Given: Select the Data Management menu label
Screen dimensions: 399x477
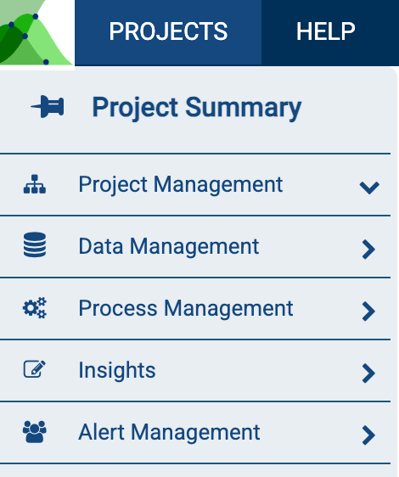Looking at the screenshot, I should (169, 246).
